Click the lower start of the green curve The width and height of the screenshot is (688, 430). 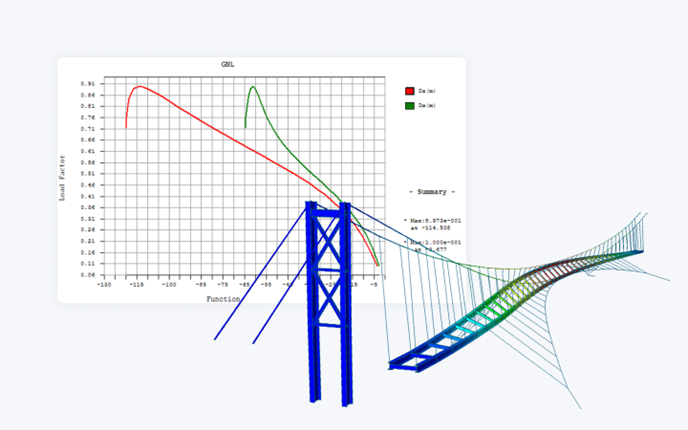(x=245, y=126)
